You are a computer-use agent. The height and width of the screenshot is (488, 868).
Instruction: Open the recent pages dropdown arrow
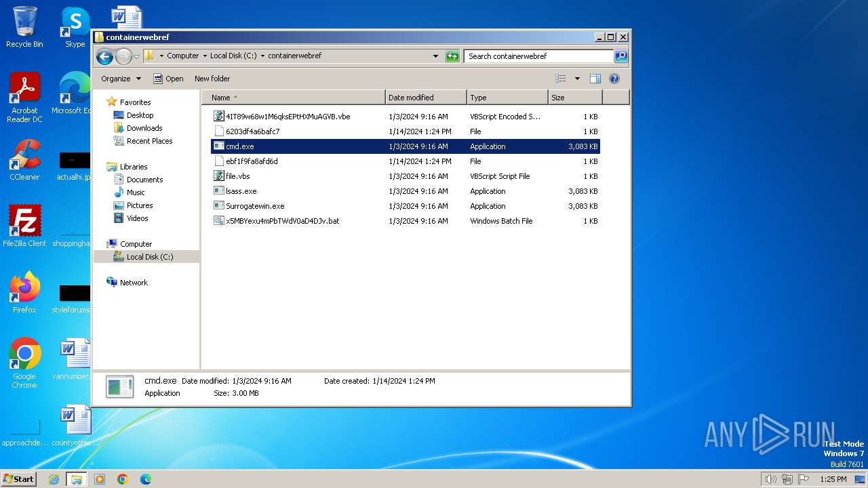(x=136, y=56)
